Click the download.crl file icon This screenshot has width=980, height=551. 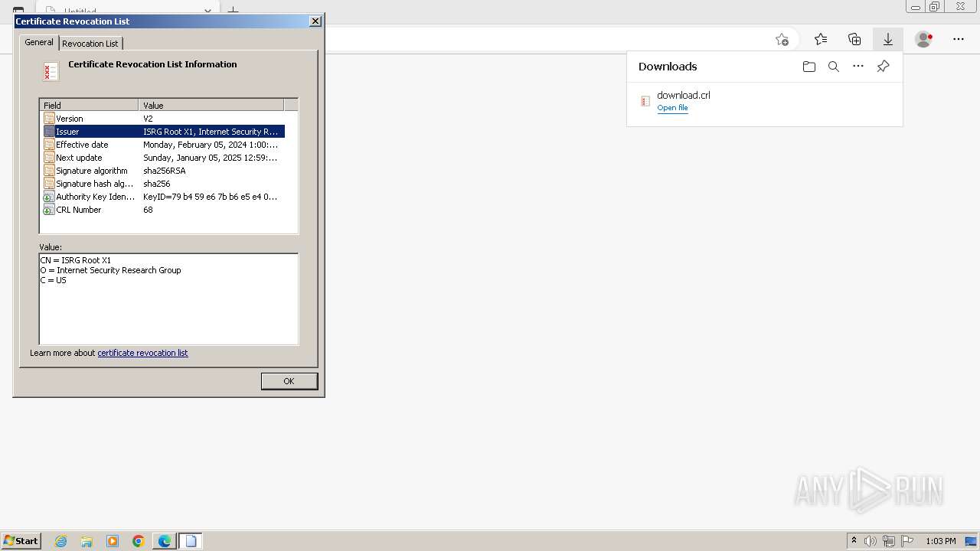(645, 101)
